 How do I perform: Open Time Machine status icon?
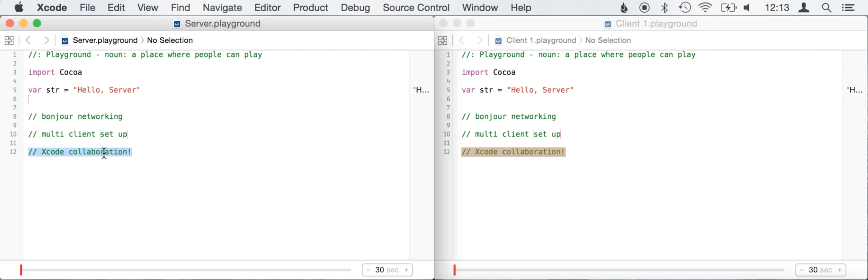685,7
